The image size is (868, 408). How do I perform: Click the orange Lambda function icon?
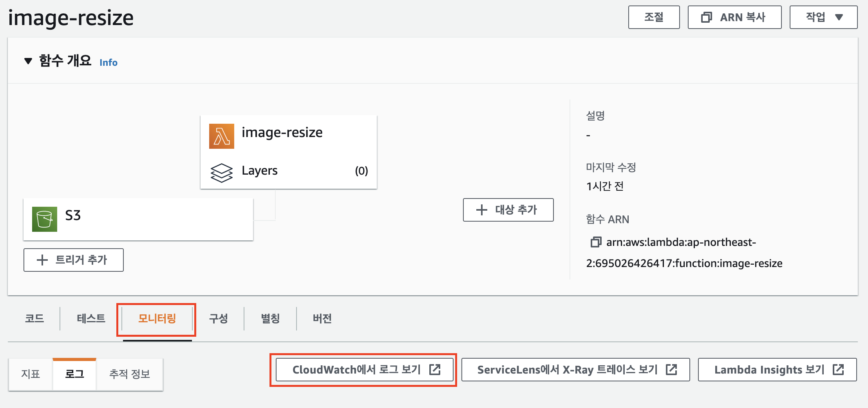click(221, 136)
